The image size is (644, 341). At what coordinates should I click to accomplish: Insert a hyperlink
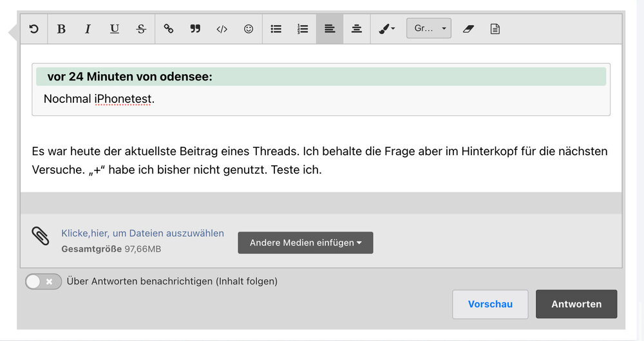[169, 29]
